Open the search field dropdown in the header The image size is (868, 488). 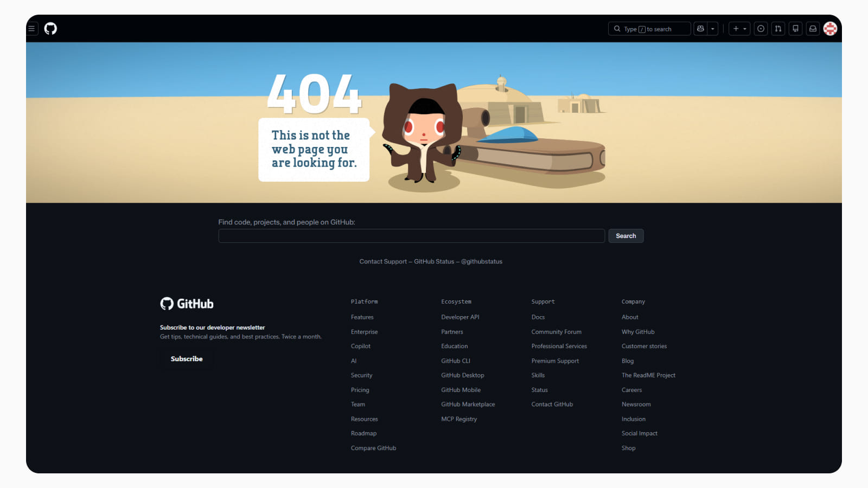tap(649, 29)
